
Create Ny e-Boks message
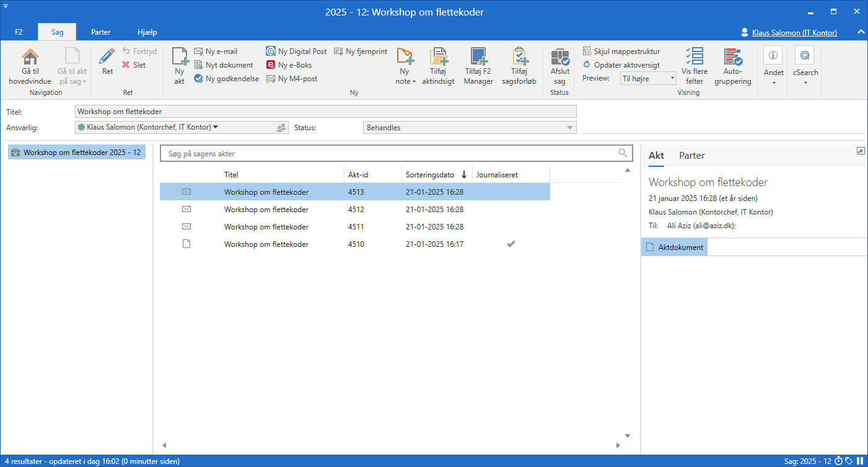pos(289,65)
